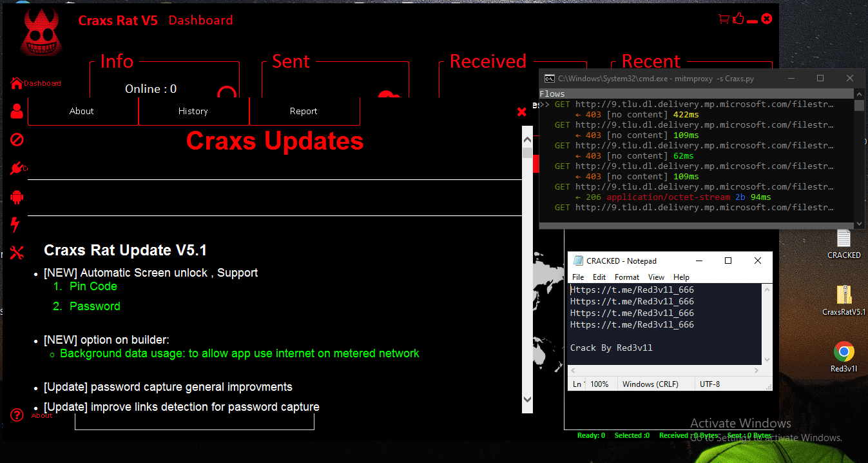Open help via the question mark icon

[16, 415]
